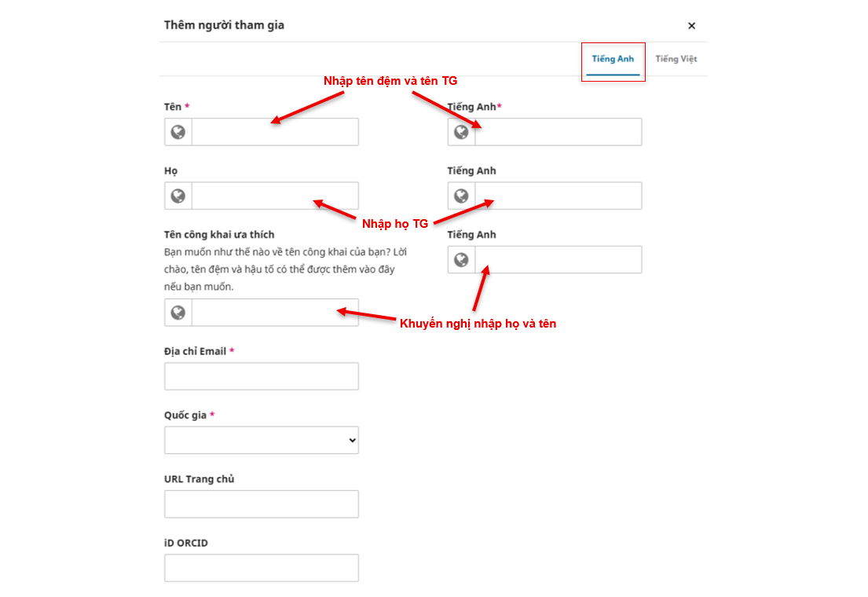Open the Quốc gia dropdown
Screen dimensions: 868x597
click(262, 441)
